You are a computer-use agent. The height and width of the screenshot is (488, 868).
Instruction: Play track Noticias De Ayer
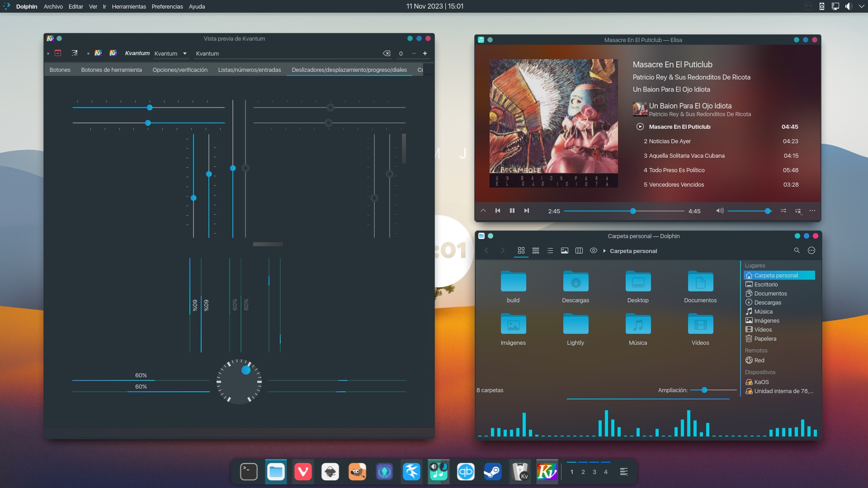(721, 141)
